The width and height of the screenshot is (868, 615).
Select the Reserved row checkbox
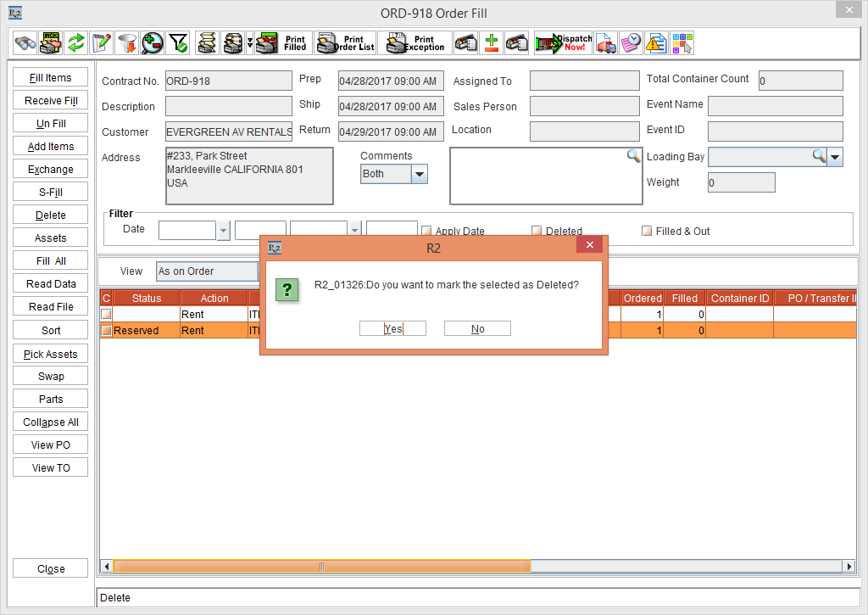(x=106, y=331)
